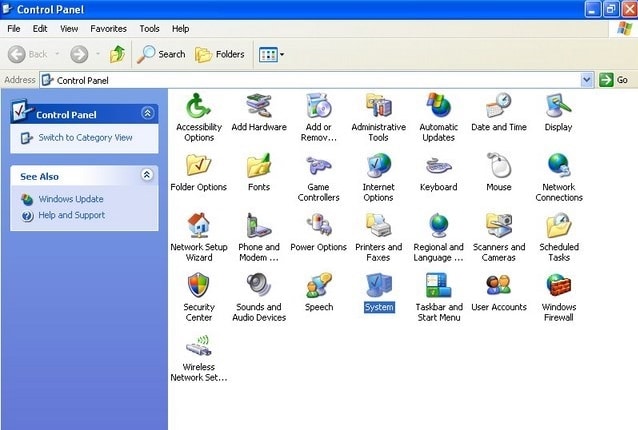Expand the Views button dropdown
This screenshot has width=638, height=430.
coord(282,54)
